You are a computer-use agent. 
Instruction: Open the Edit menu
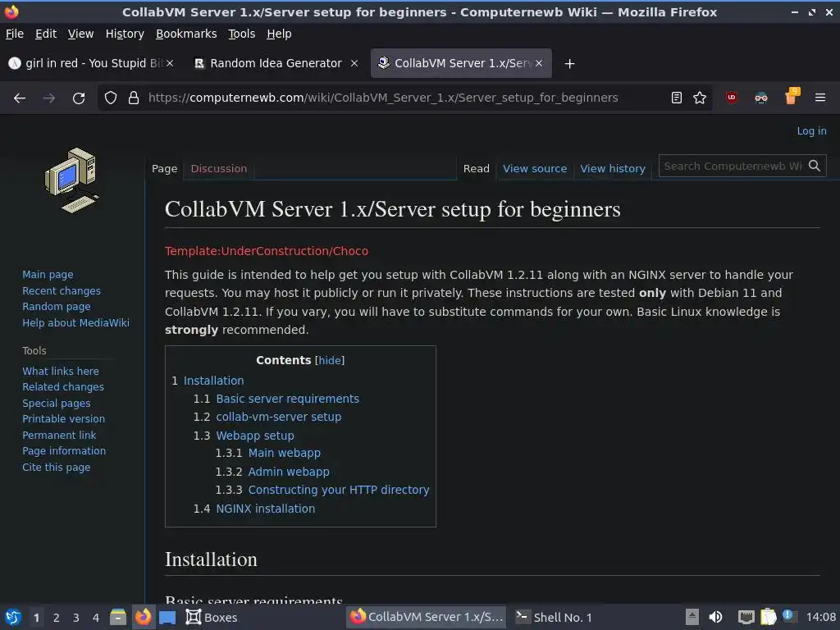click(46, 34)
